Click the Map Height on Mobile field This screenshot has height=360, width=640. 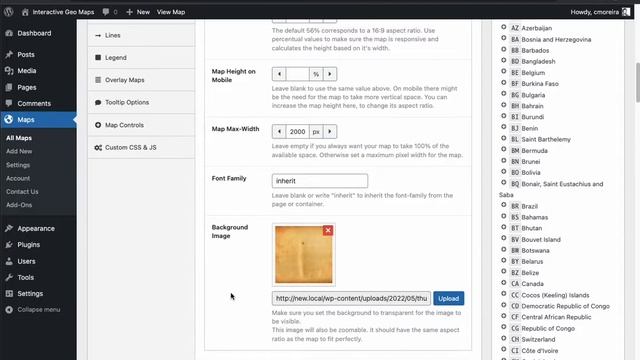click(x=298, y=74)
